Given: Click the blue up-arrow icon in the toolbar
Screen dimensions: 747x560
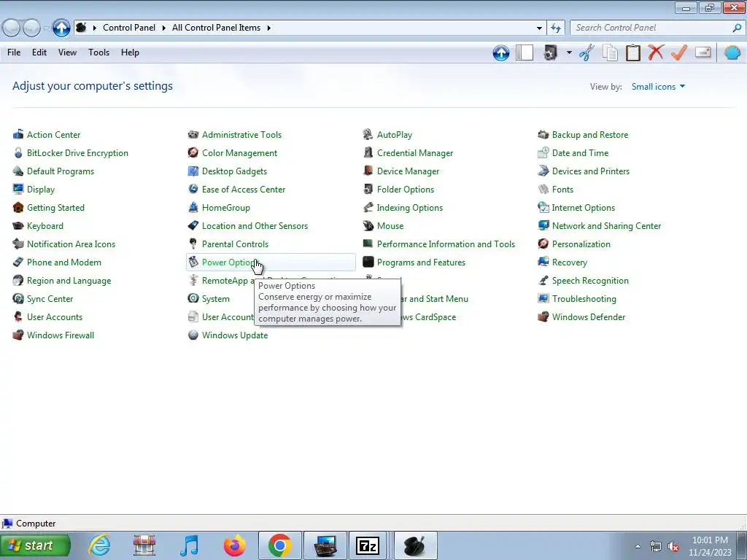Looking at the screenshot, I should pos(500,52).
